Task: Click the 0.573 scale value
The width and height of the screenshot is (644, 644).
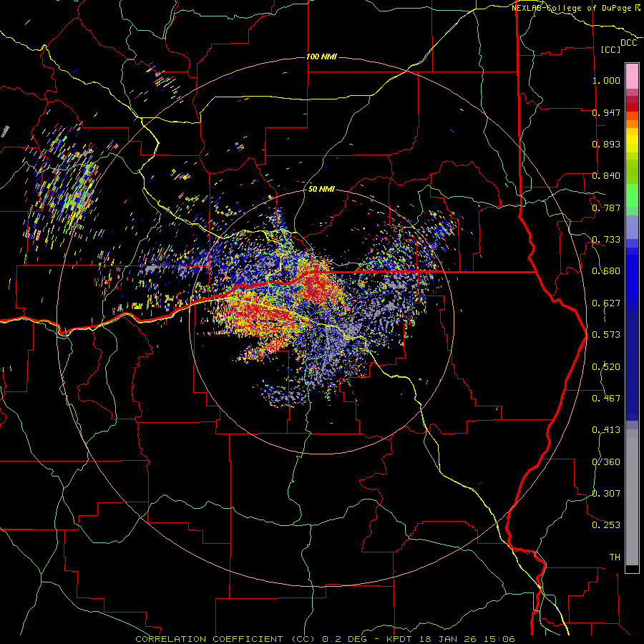Action: [606, 335]
